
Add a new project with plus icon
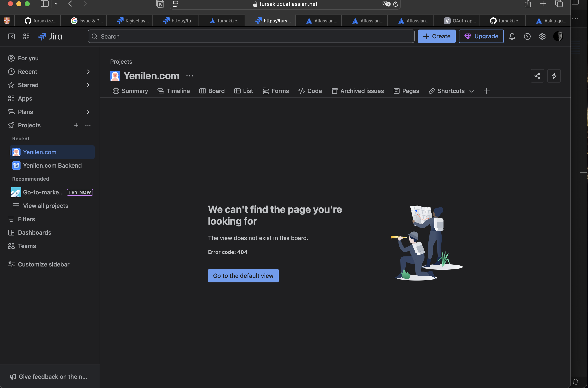click(x=76, y=125)
